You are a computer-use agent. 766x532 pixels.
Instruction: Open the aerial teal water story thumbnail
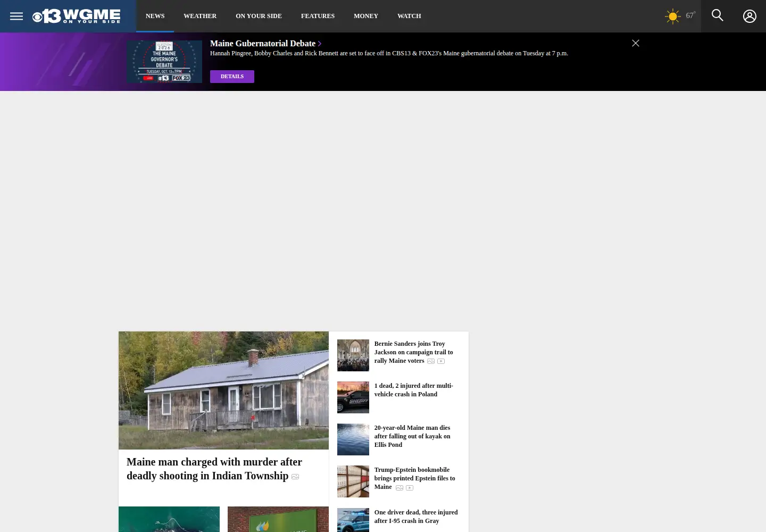[169, 519]
